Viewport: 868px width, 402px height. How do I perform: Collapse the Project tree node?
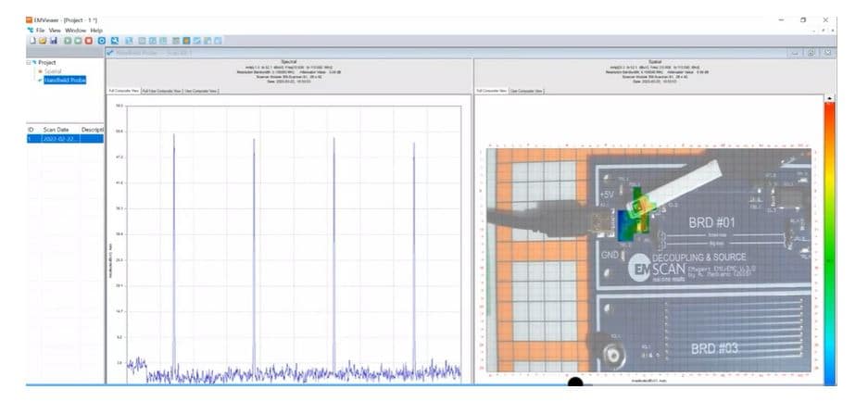[x=31, y=63]
